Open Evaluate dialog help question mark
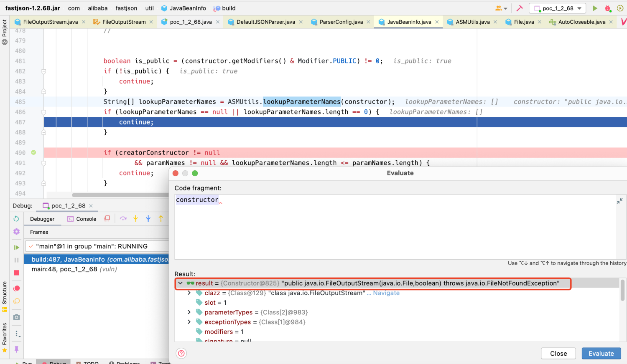 (x=181, y=353)
